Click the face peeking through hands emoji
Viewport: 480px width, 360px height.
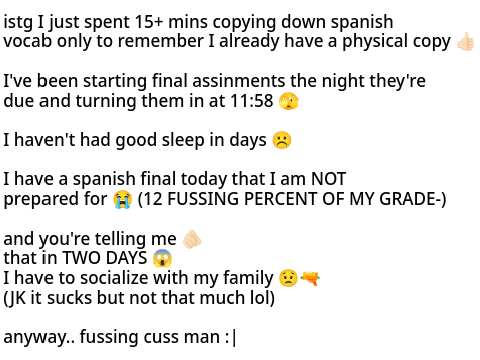click(289, 101)
